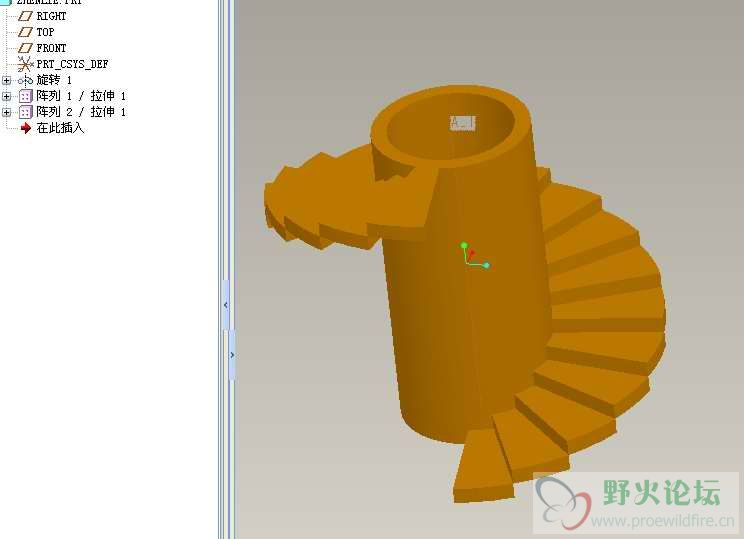Select the 旋转 1 feature label

pos(54,80)
